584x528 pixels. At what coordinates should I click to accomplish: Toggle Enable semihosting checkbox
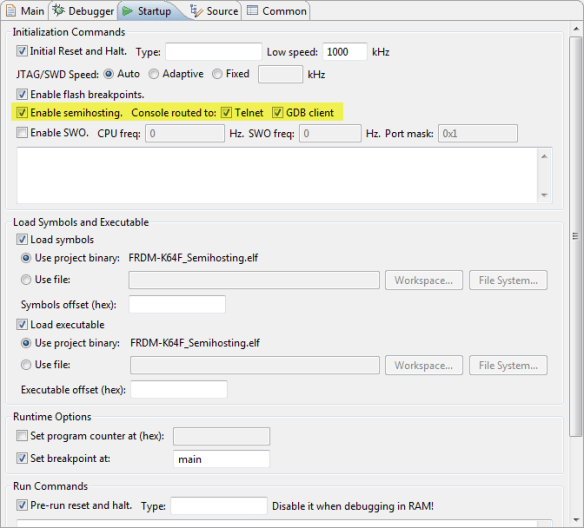tap(22, 112)
